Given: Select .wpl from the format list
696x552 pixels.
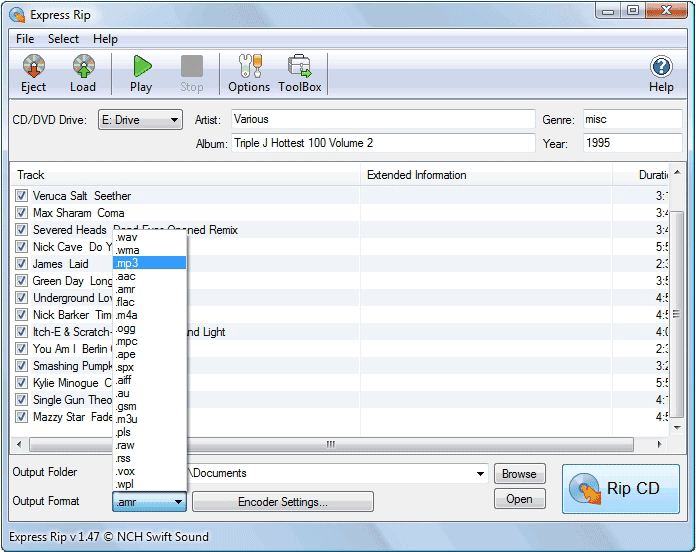Looking at the screenshot, I should (x=150, y=484).
